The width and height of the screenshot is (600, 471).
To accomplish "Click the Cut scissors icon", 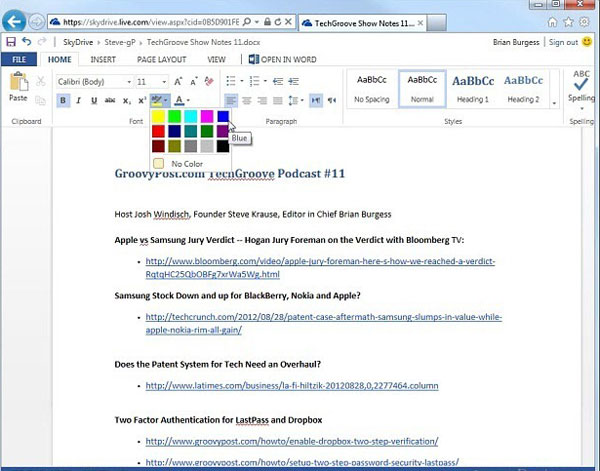I will [x=41, y=81].
